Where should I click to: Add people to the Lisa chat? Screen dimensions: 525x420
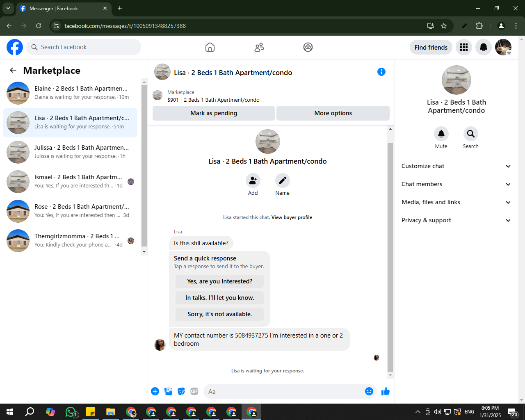click(x=253, y=180)
